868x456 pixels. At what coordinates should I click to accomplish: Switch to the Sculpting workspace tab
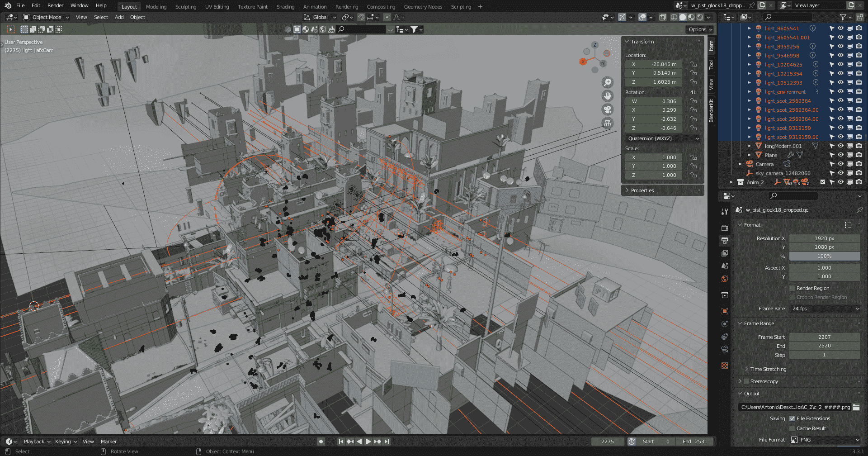coord(186,7)
